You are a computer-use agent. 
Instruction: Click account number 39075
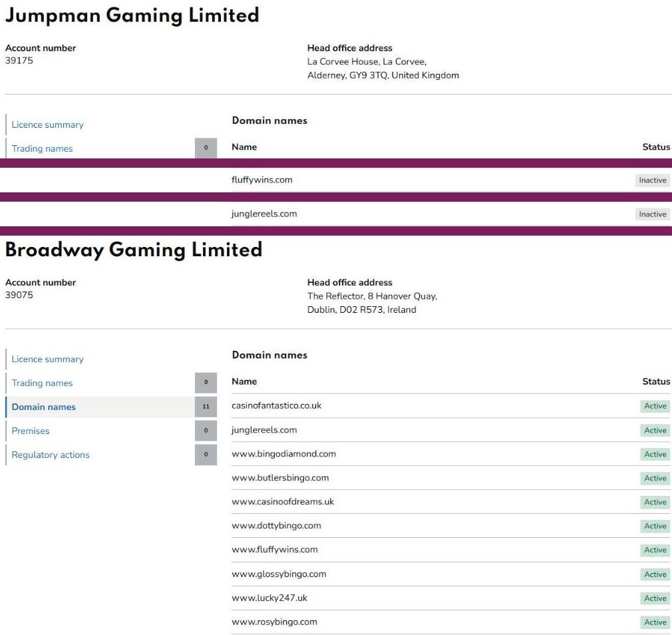click(x=19, y=295)
